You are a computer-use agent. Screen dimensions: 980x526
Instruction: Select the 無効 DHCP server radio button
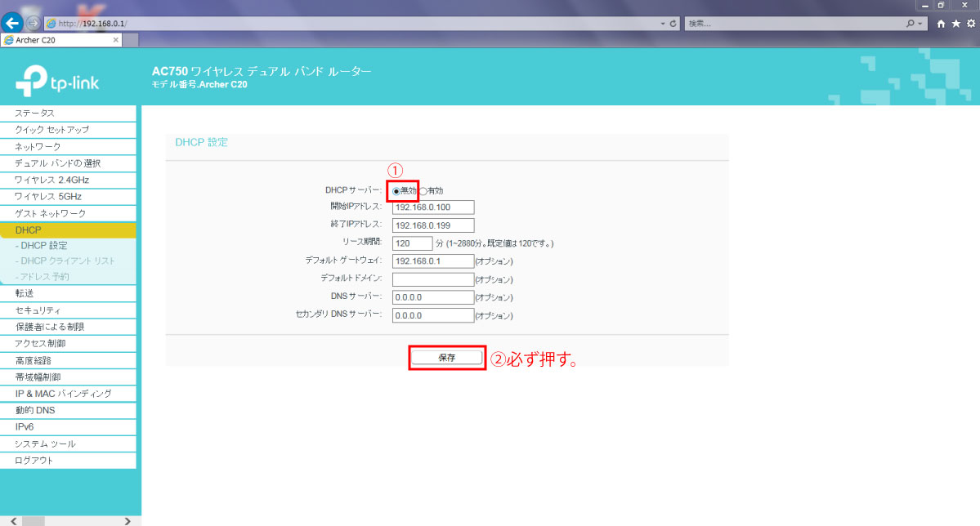(396, 190)
